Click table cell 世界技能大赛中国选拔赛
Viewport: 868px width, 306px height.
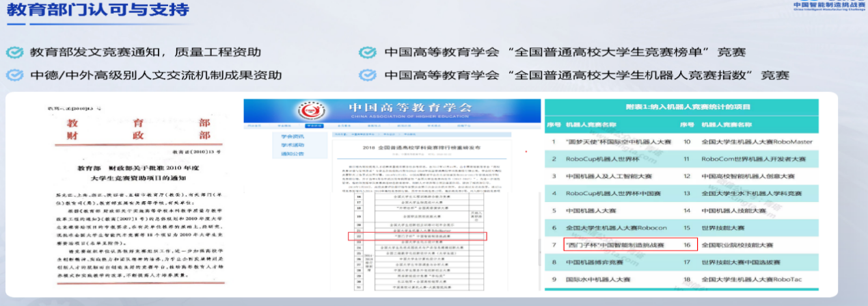point(742,262)
